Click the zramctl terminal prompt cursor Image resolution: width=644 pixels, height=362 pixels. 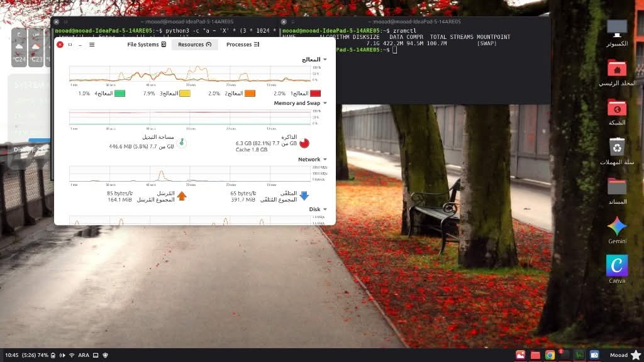coord(395,50)
